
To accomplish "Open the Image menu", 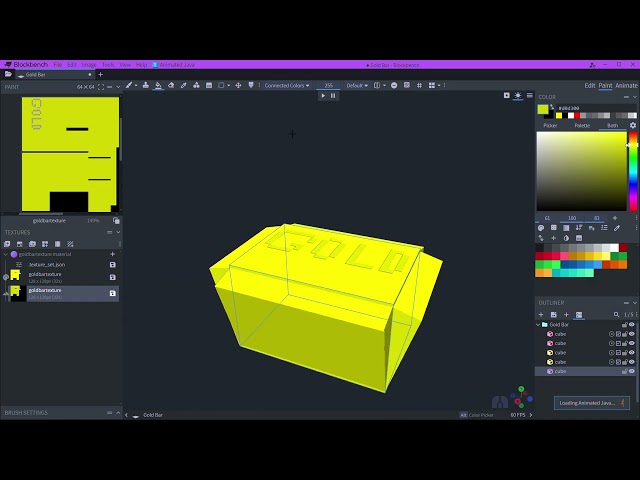I will pos(89,64).
